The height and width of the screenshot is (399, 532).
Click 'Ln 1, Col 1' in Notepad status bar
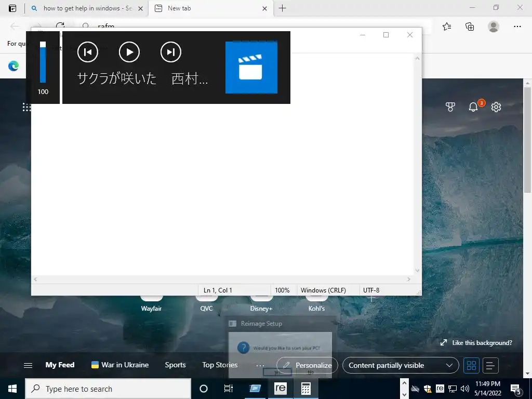[218, 290]
